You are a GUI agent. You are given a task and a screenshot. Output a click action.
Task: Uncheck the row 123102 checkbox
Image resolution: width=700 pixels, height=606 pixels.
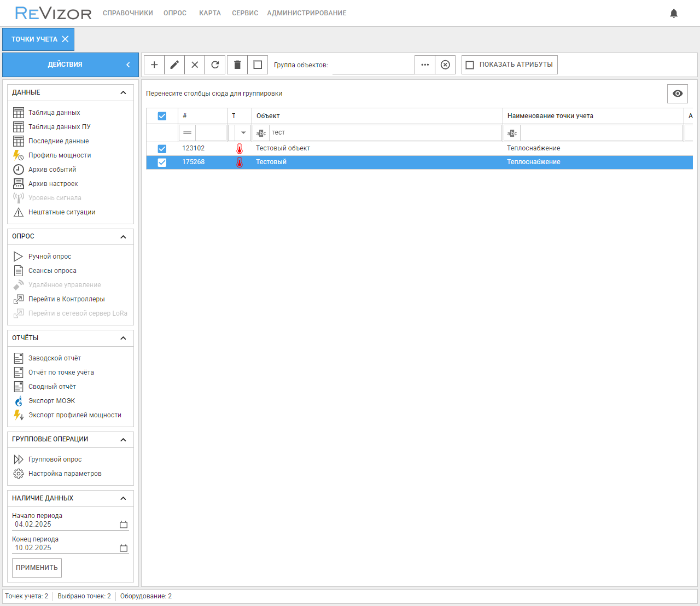pyautogui.click(x=162, y=149)
